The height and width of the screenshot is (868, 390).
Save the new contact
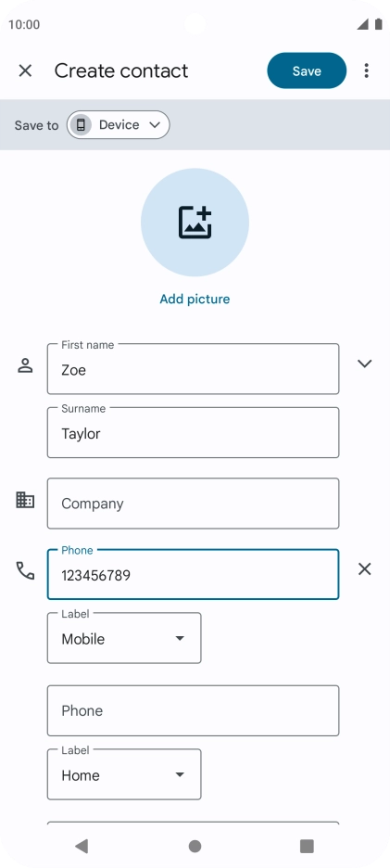click(307, 70)
